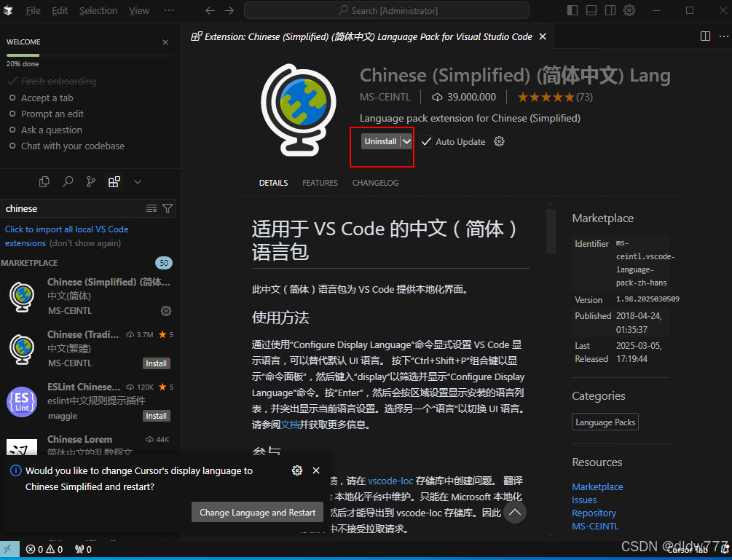
Task: Install the ESLint Chinese Rules extension
Action: click(x=157, y=416)
